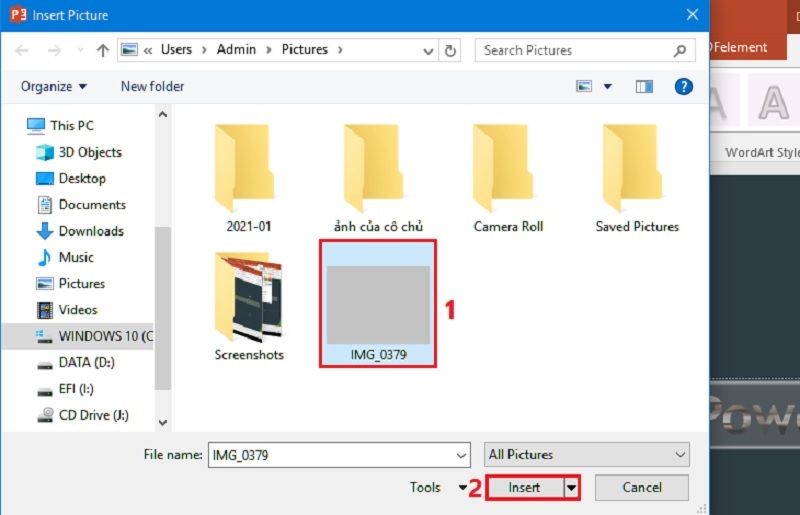Toggle the preview pane icon
800x515 pixels.
click(645, 87)
